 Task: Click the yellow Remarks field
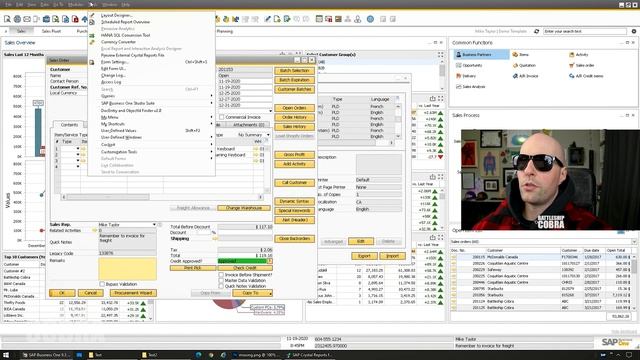pos(127,268)
